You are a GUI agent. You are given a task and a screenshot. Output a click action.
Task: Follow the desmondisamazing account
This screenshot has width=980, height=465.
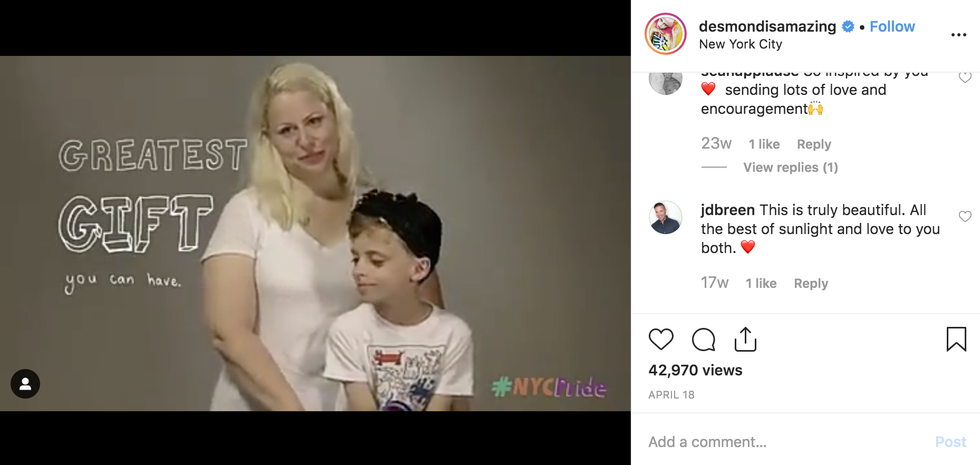[x=892, y=26]
